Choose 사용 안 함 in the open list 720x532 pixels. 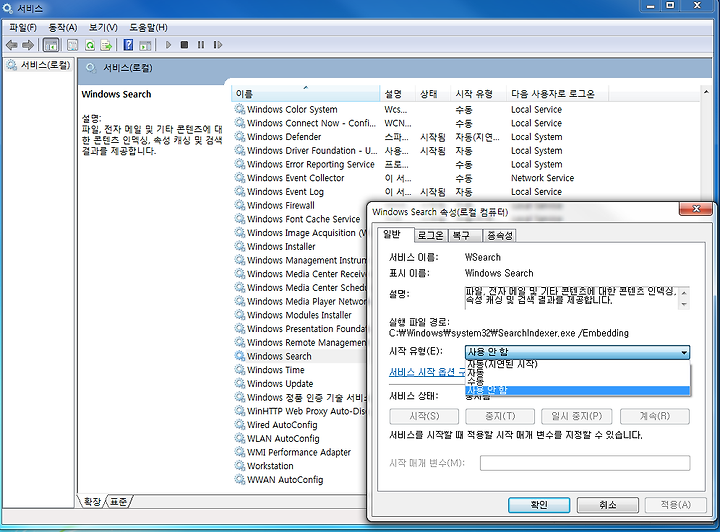click(577, 390)
